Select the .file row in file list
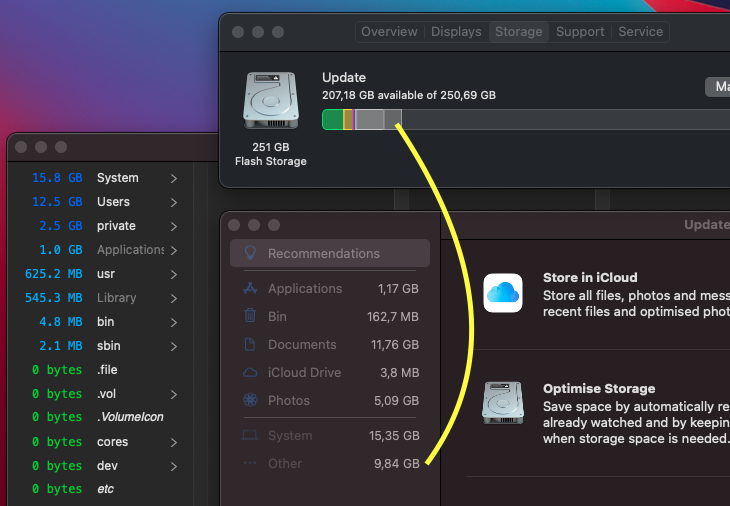Viewport: 730px width, 506px height. 102,370
